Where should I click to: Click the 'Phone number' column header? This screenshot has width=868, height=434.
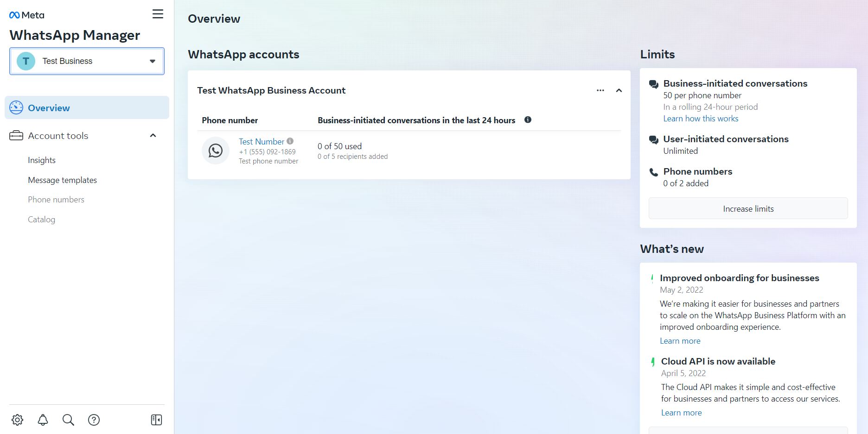pyautogui.click(x=230, y=120)
